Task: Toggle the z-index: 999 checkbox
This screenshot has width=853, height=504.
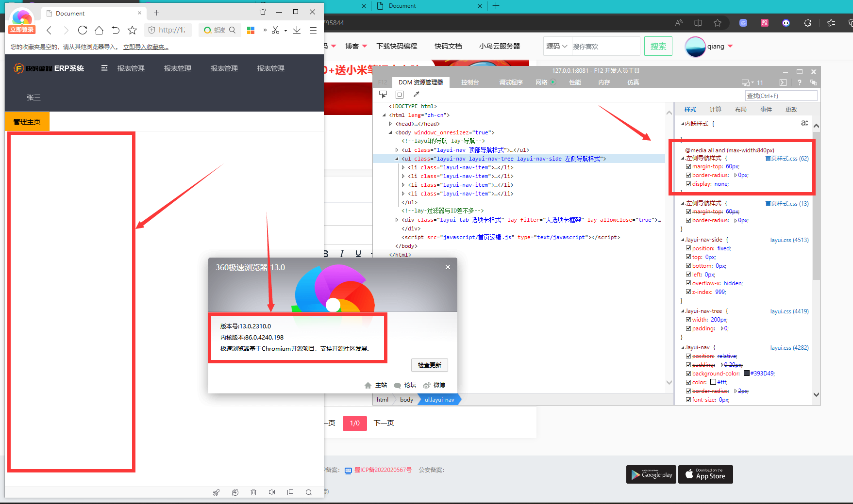Action: (x=688, y=292)
